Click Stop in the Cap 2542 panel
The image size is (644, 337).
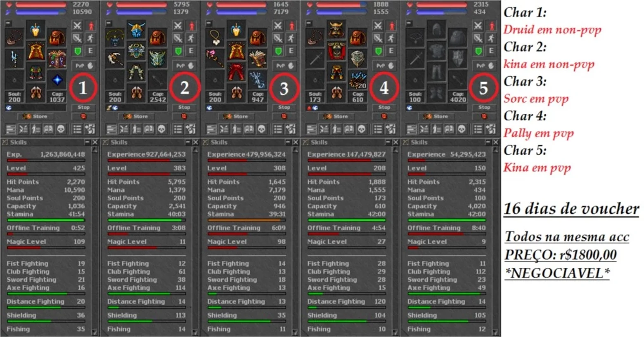tap(184, 107)
